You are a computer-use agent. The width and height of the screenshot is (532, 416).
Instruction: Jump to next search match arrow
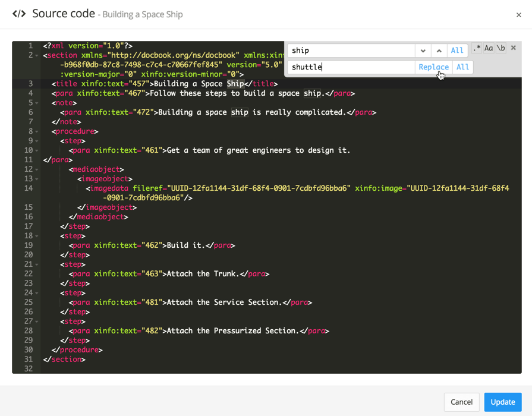[423, 51]
